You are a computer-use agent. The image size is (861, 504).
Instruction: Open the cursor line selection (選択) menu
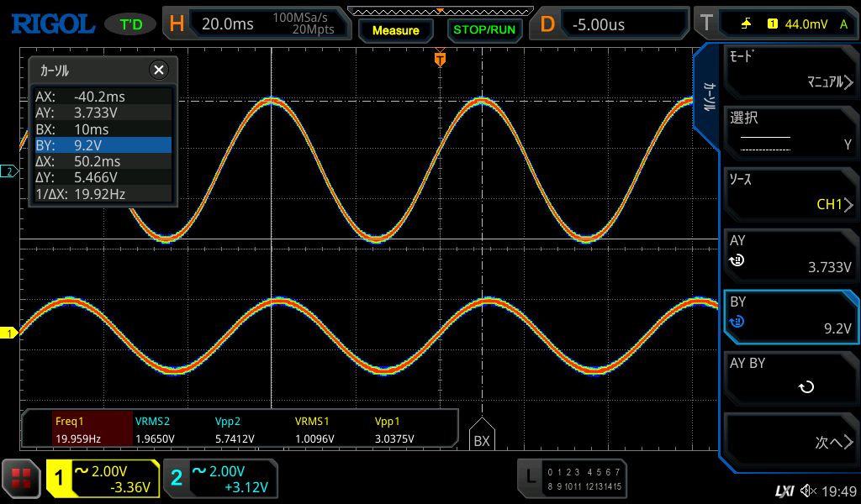coord(790,132)
